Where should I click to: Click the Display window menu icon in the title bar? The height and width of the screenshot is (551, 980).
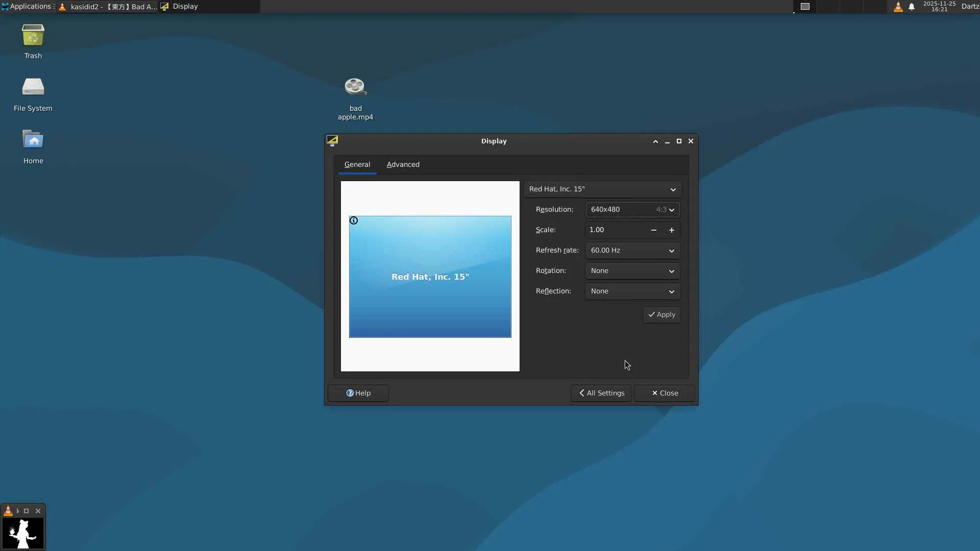click(x=332, y=141)
